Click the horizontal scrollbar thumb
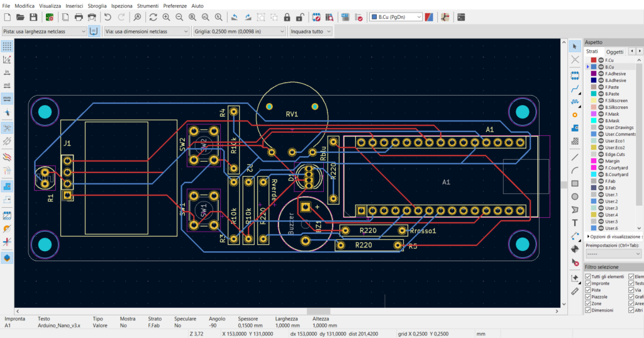Viewport: 644px width, 338px height. click(x=318, y=312)
